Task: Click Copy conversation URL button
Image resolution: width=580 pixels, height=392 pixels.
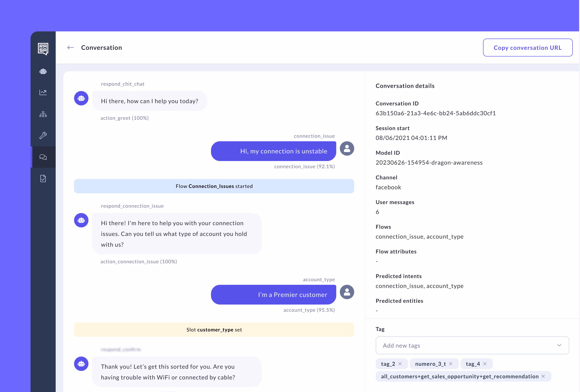Action: coord(528,48)
